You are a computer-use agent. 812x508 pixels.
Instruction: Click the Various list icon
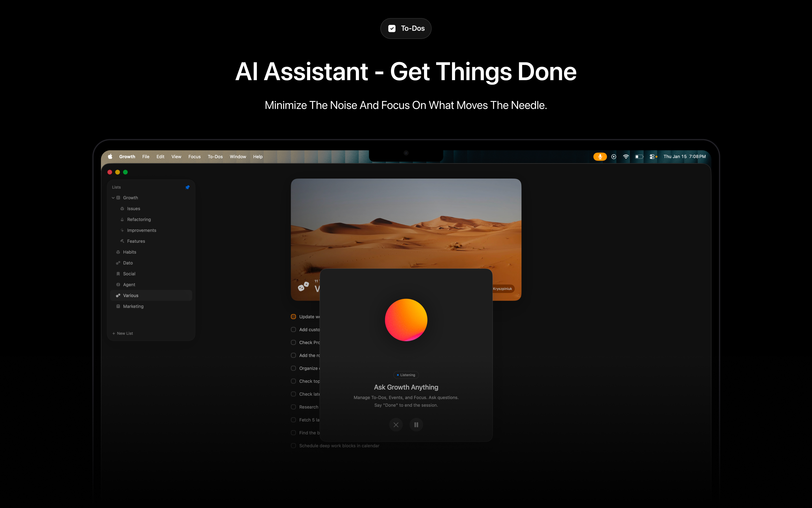coord(118,295)
